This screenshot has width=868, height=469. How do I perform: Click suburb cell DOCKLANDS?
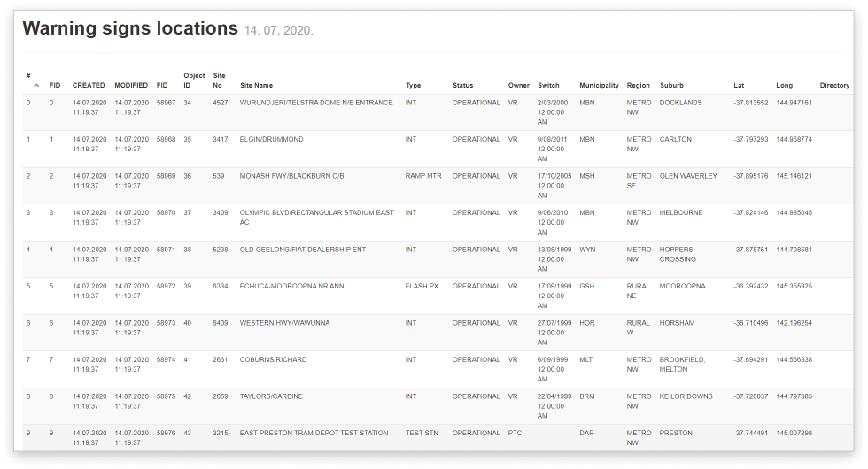[680, 103]
